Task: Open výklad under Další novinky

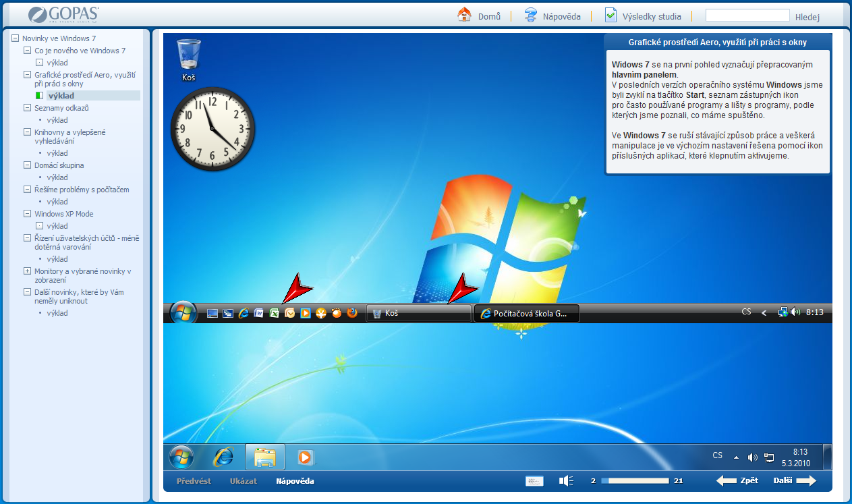Action: pyautogui.click(x=57, y=313)
